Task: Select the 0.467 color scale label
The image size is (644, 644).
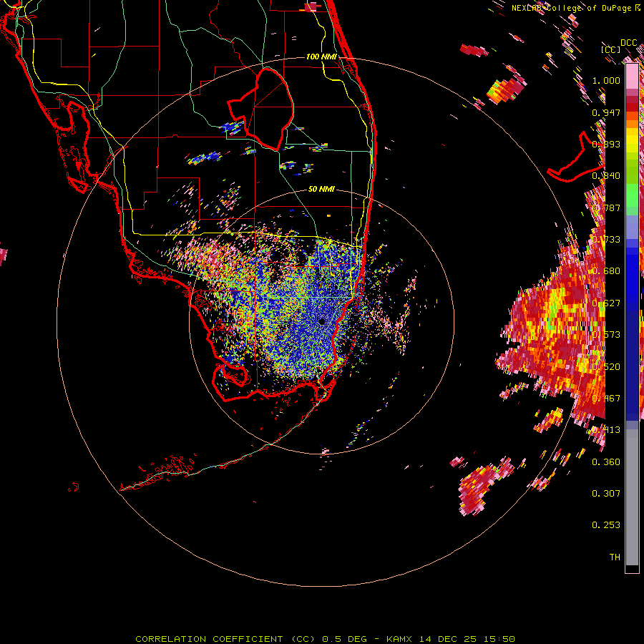Action: click(606, 399)
